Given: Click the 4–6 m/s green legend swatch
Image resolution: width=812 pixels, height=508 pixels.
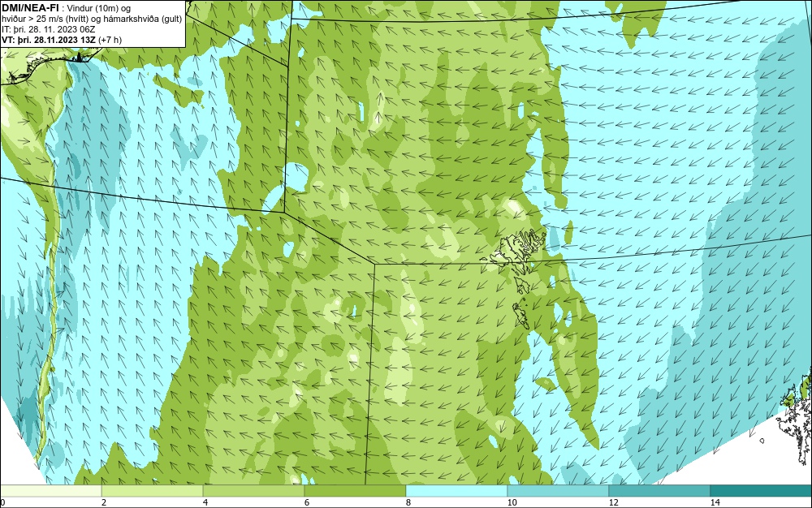Looking at the screenshot, I should 253,491.
